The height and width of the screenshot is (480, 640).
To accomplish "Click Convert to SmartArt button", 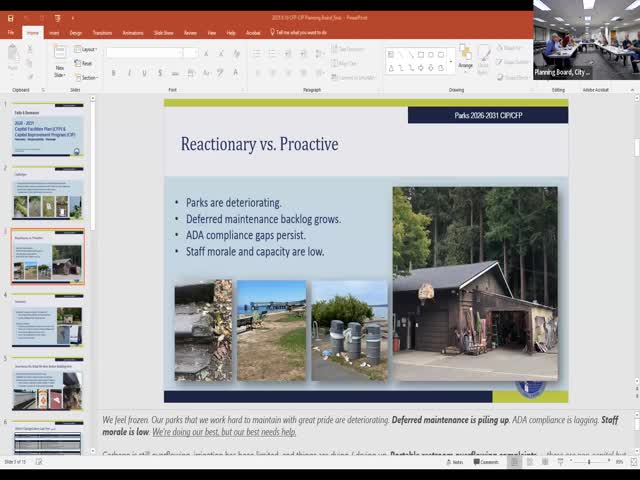I will click(x=353, y=77).
